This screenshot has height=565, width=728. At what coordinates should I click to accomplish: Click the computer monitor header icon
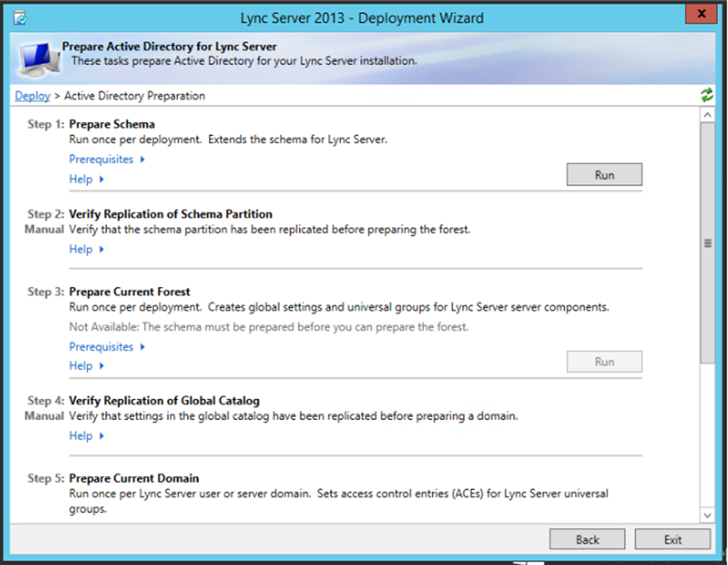click(39, 59)
